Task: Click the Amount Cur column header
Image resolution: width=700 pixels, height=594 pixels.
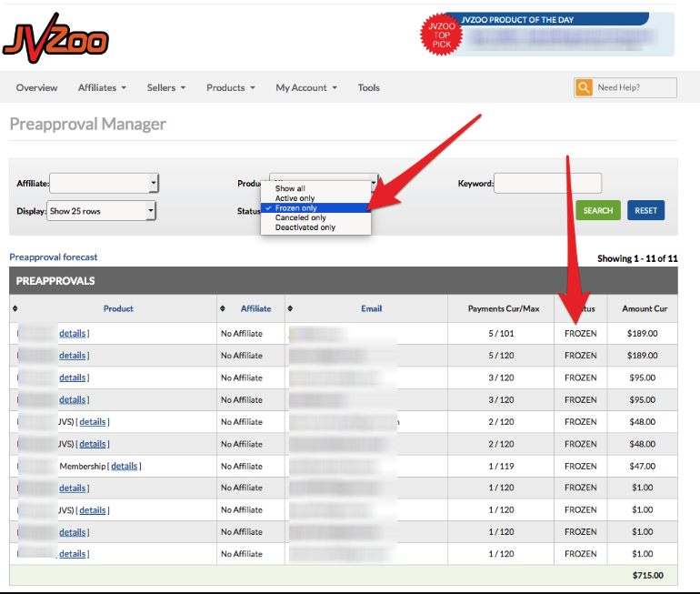Action: pos(645,308)
